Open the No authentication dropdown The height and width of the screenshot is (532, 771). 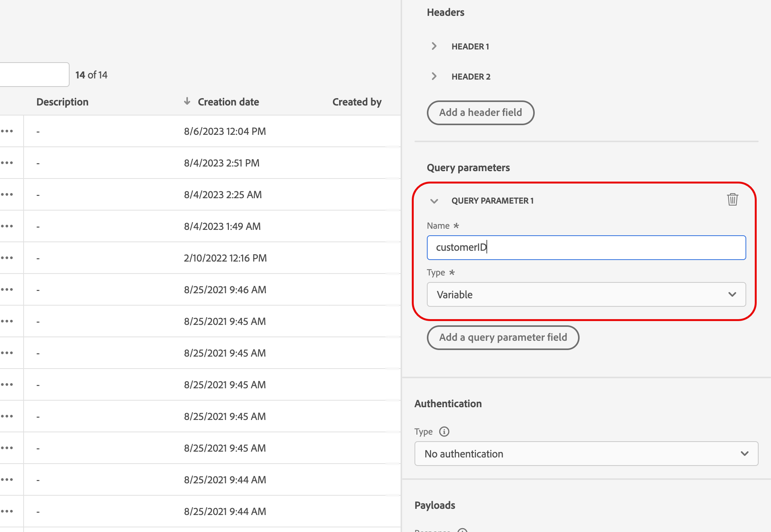coord(586,454)
